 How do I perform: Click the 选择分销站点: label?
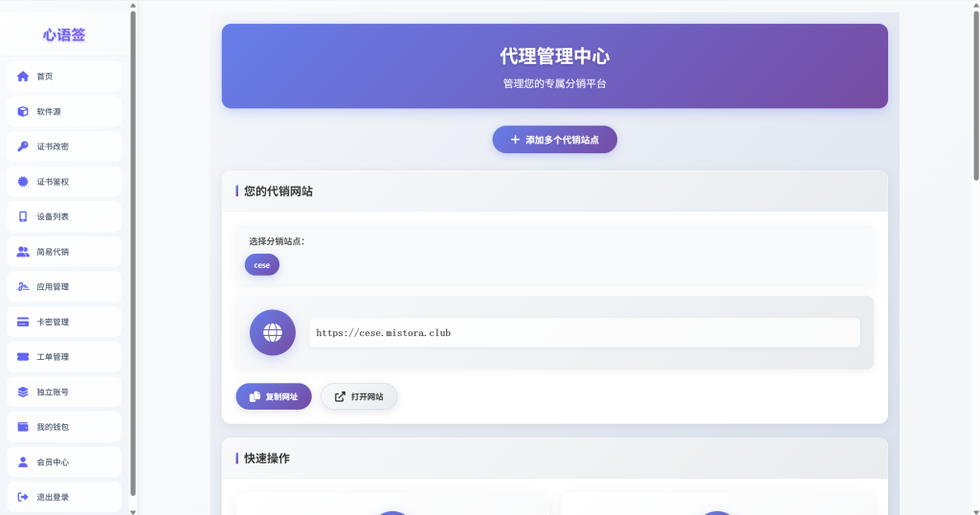[277, 241]
